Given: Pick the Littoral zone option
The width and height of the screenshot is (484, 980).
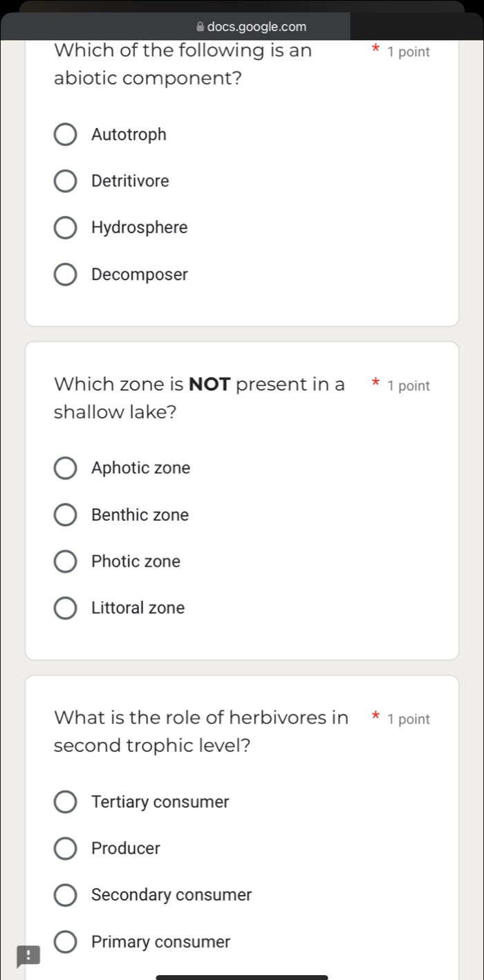Looking at the screenshot, I should pos(65,608).
